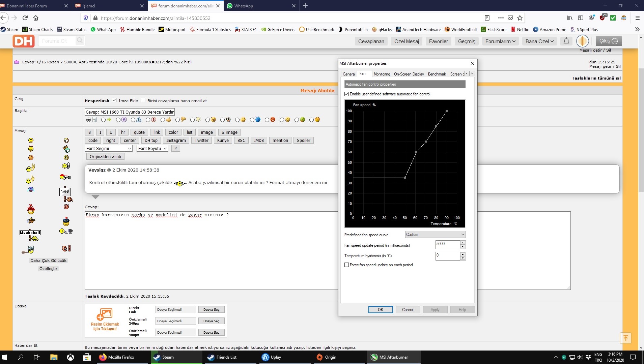The width and height of the screenshot is (644, 364).
Task: Enable Force fan speed update on each period
Action: pos(346,265)
